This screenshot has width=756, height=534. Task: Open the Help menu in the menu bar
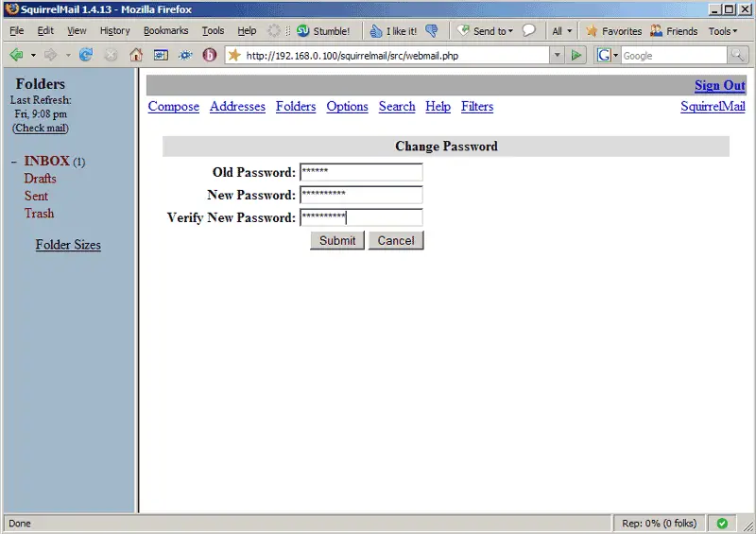coord(247,31)
